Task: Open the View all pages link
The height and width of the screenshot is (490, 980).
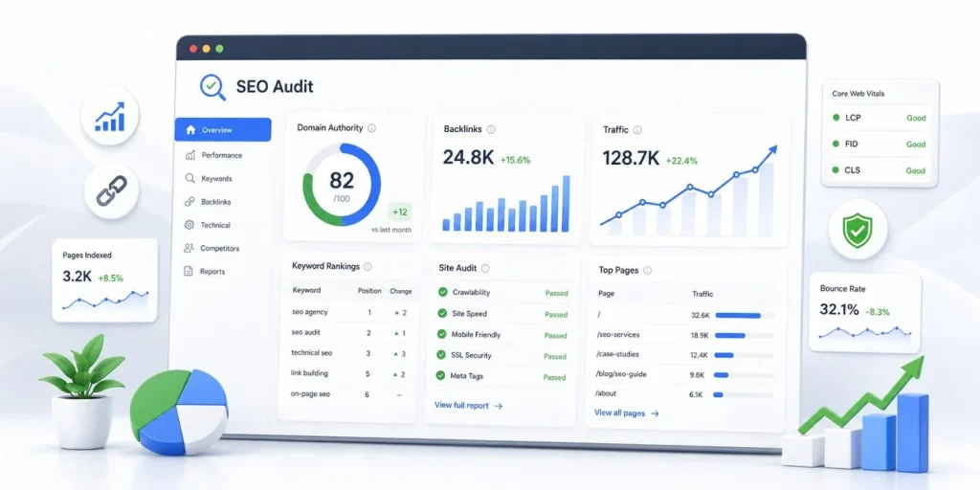Action: pos(627,413)
